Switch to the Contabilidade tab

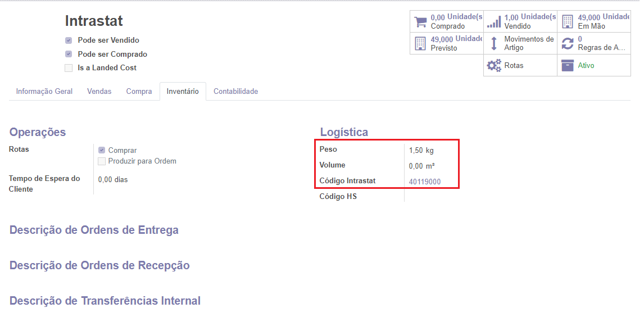pyautogui.click(x=235, y=90)
